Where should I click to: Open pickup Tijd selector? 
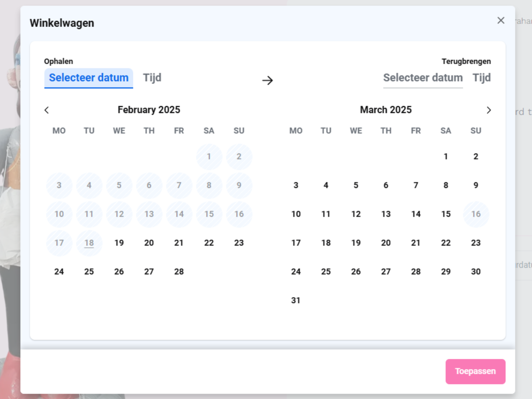pyautogui.click(x=152, y=78)
